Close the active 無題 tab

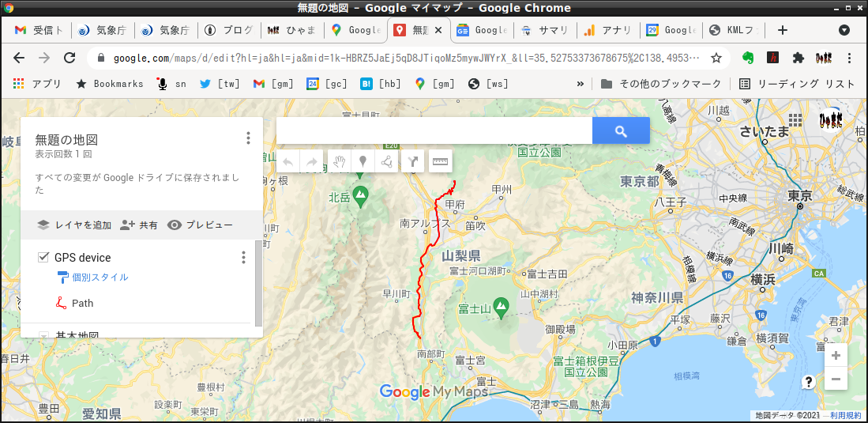click(438, 31)
